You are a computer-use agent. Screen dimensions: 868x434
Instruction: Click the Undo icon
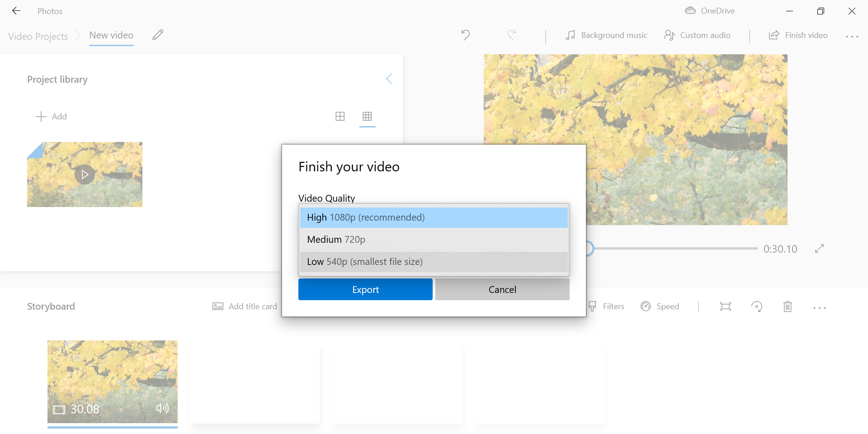coord(466,35)
